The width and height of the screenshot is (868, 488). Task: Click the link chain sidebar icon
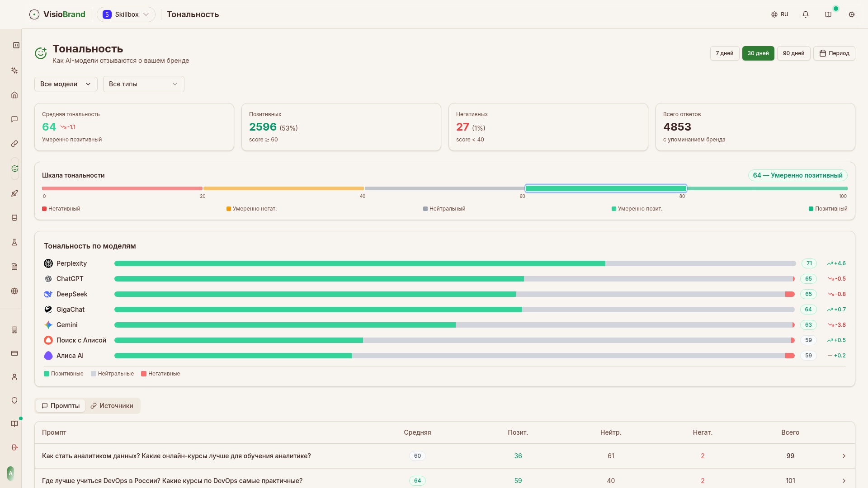(x=14, y=144)
